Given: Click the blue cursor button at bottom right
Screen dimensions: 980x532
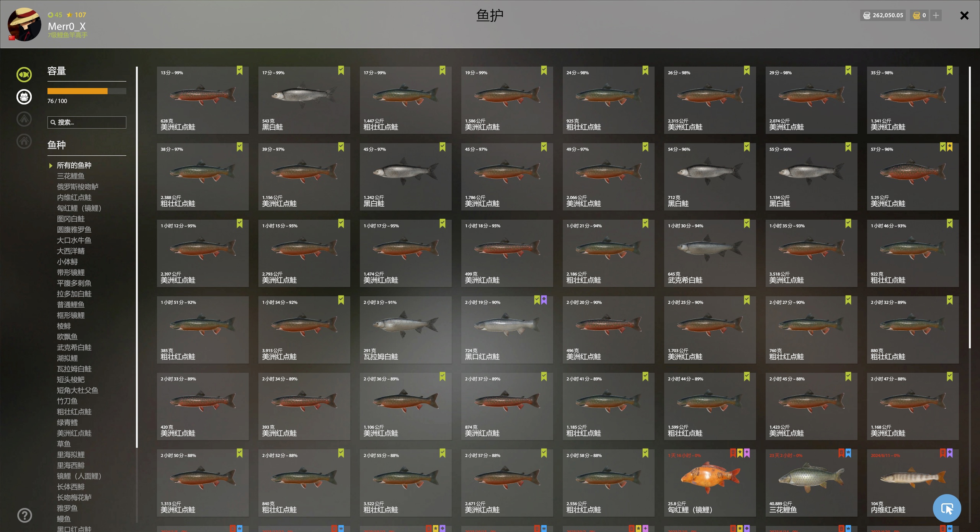Looking at the screenshot, I should click(x=947, y=508).
